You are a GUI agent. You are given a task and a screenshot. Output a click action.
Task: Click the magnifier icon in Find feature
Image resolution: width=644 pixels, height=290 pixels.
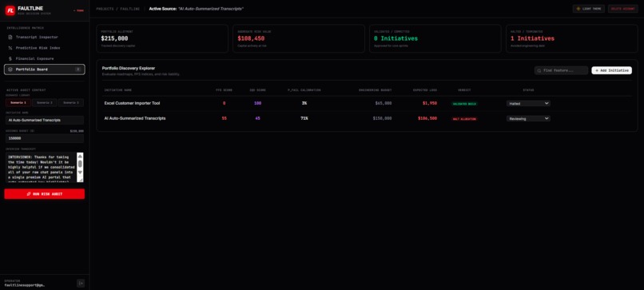click(x=539, y=70)
